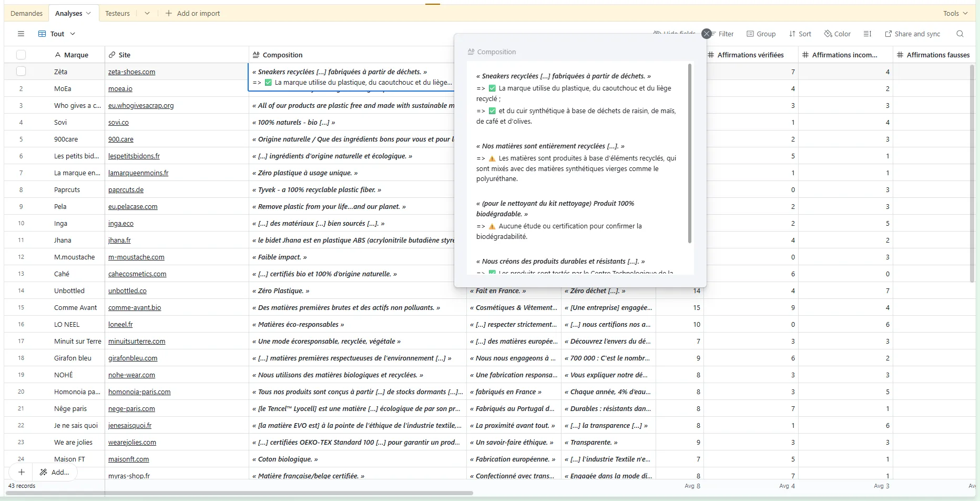Click Add or import table
Image resolution: width=980 pixels, height=501 pixels.
coord(193,13)
